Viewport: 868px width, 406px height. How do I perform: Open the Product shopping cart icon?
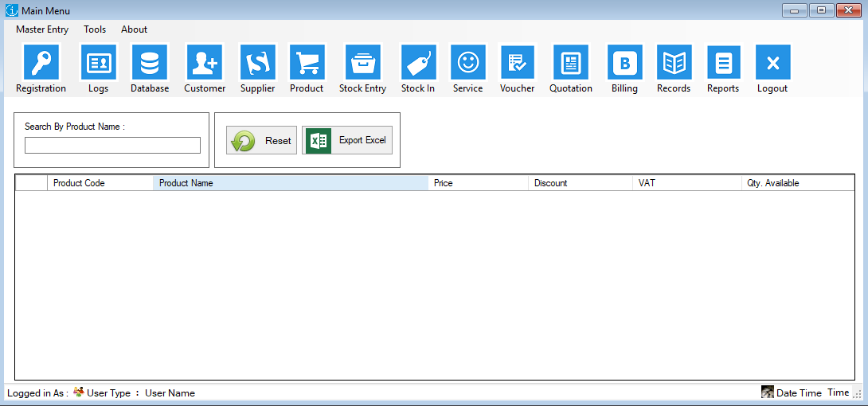pyautogui.click(x=307, y=62)
